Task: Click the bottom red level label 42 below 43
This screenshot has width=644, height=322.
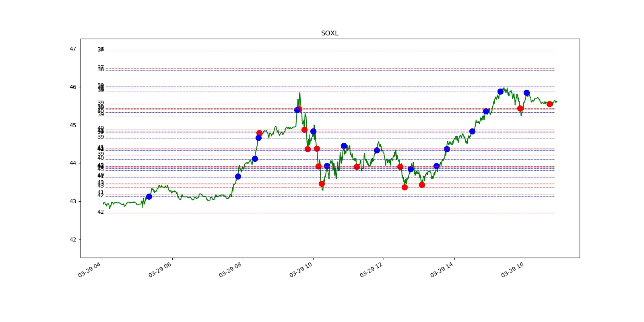Action: pos(101,212)
